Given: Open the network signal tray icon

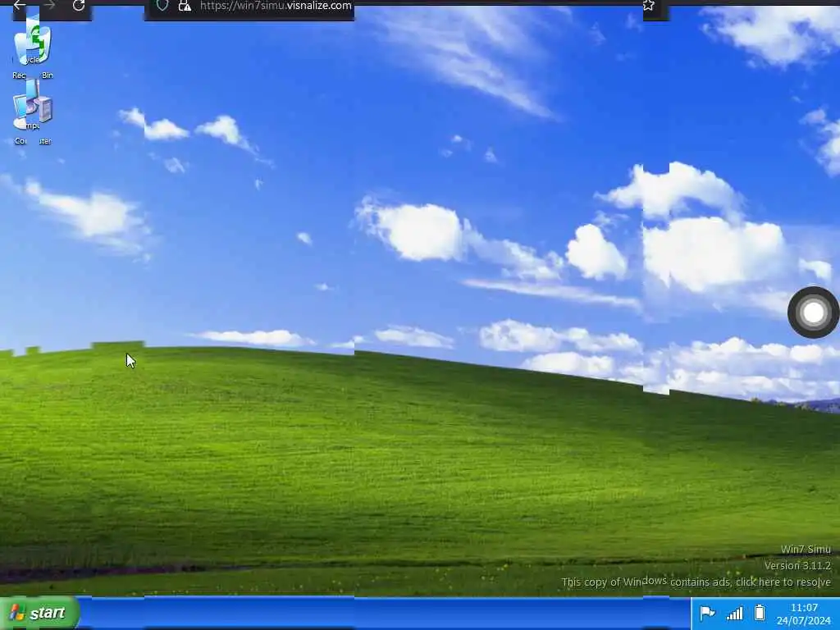Looking at the screenshot, I should pyautogui.click(x=734, y=612).
